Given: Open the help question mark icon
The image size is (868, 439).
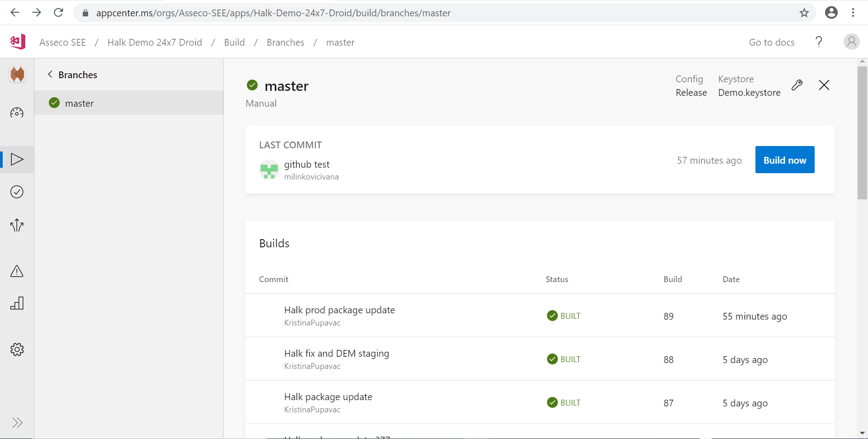Looking at the screenshot, I should pyautogui.click(x=819, y=42).
